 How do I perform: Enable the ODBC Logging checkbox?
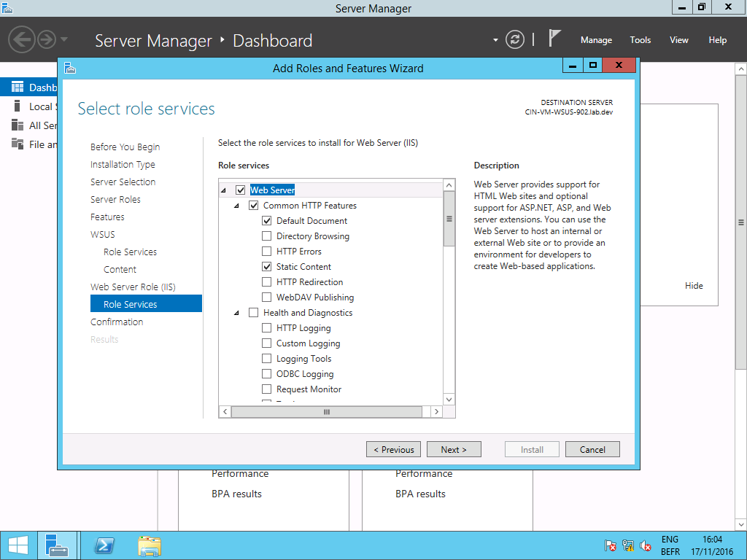pyautogui.click(x=267, y=374)
